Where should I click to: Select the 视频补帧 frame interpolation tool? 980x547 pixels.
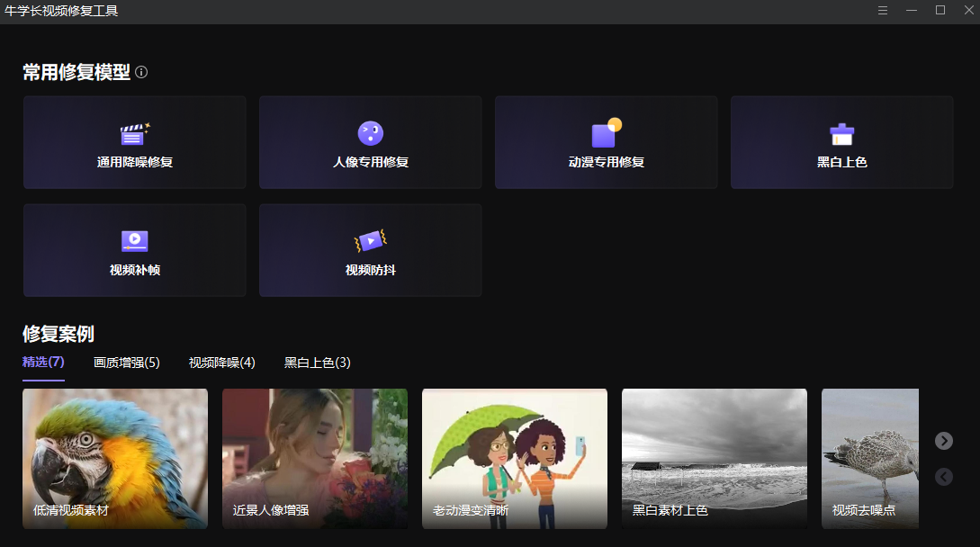[134, 250]
